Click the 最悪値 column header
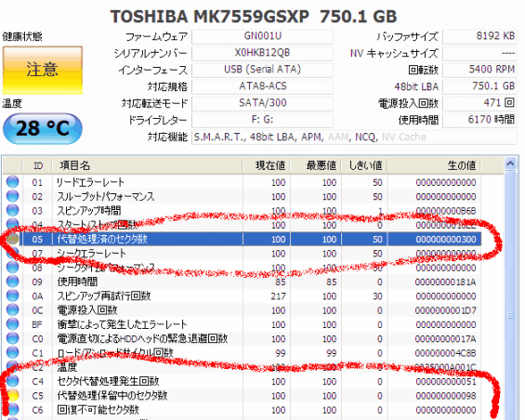 point(316,165)
